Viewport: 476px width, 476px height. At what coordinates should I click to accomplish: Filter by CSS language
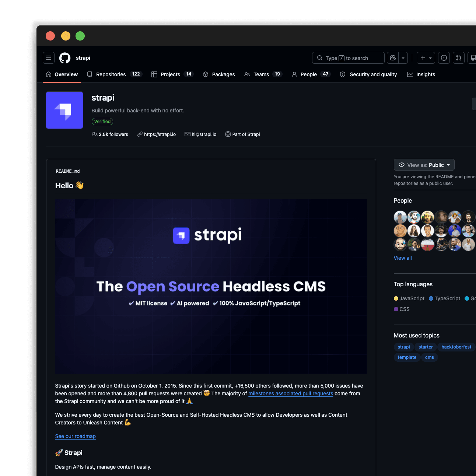click(x=402, y=309)
